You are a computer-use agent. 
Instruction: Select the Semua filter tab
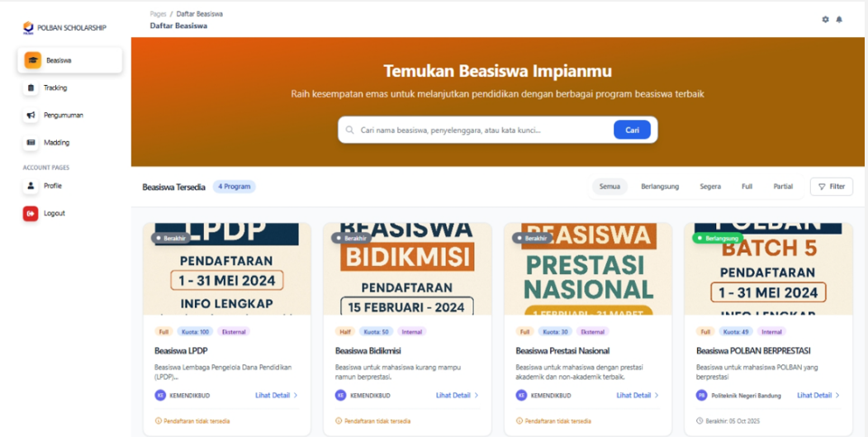click(609, 187)
